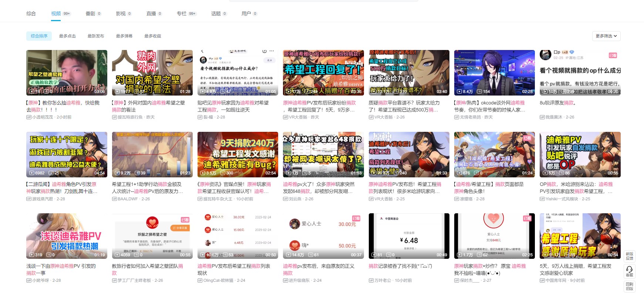Open video 浅谈一下由原神迪希雅PV引发的捐款一事
This screenshot has width=644, height=294.
[61, 270]
